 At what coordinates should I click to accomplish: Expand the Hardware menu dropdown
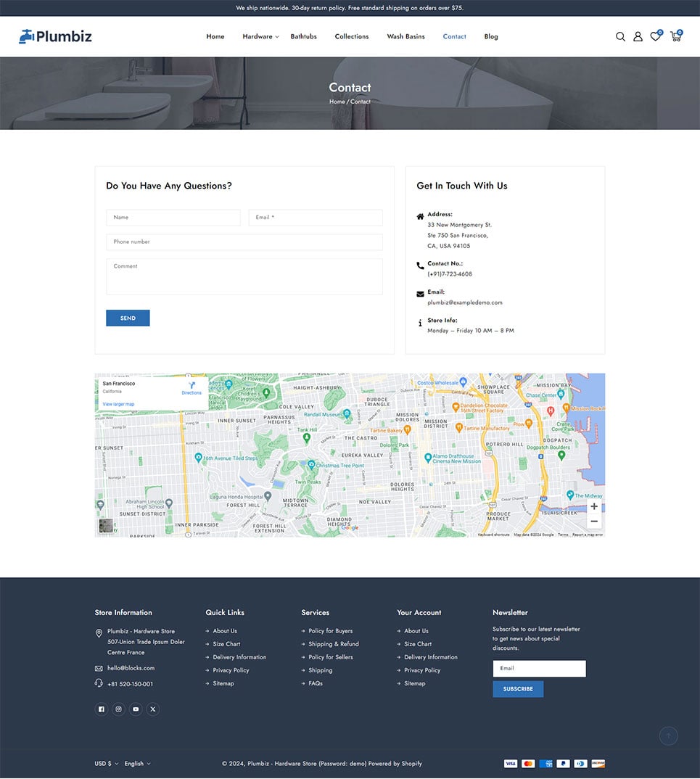click(260, 37)
